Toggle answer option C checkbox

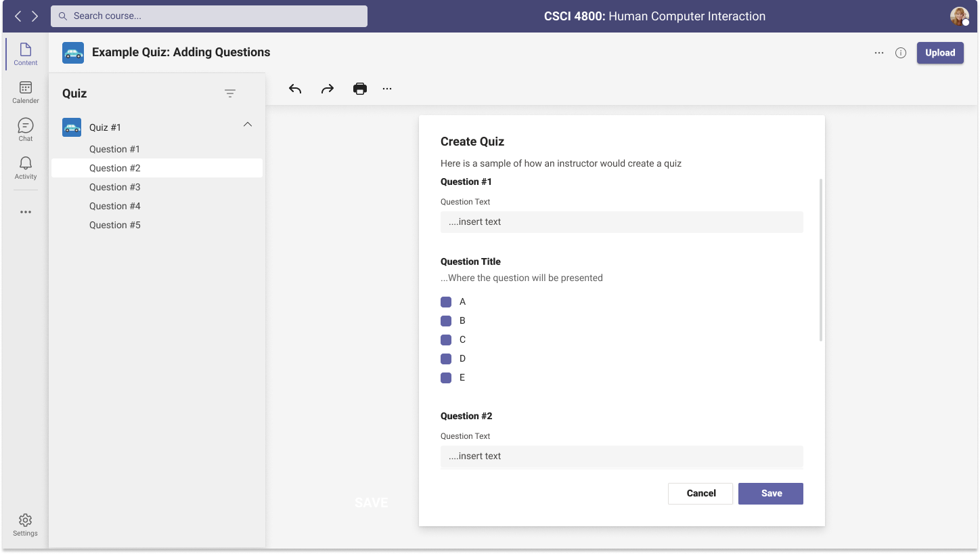click(446, 340)
